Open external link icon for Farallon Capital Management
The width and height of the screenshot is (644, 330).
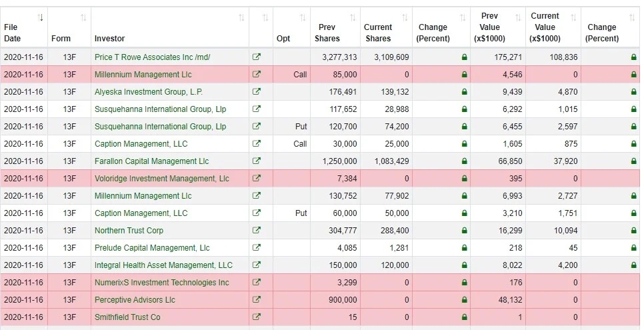coord(256,161)
